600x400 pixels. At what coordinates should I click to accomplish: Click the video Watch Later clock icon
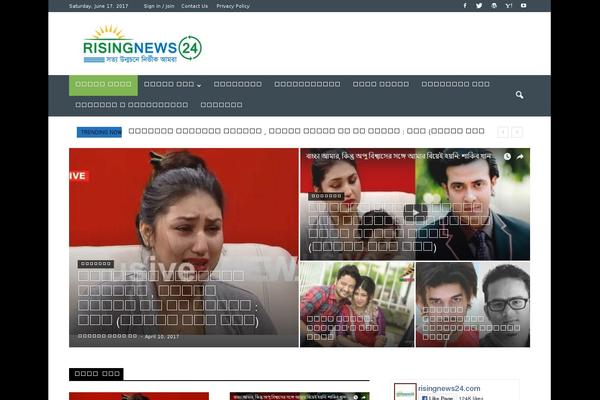[x=507, y=157]
